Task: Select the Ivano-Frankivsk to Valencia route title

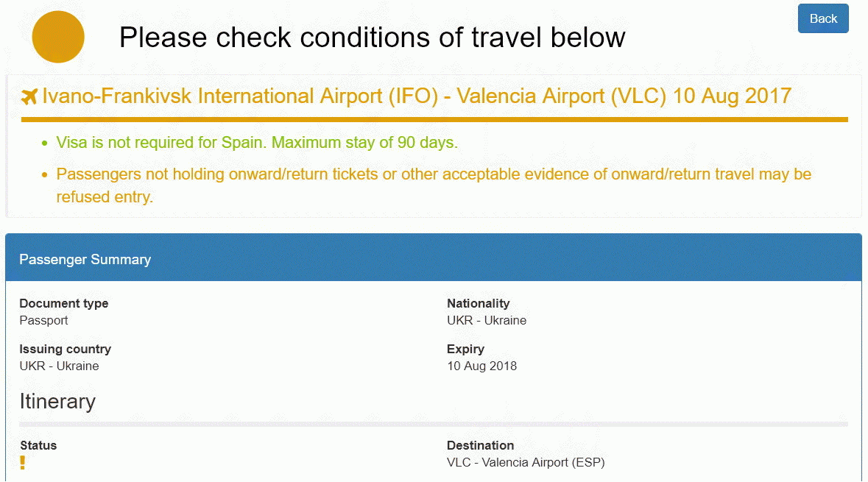Action: click(416, 96)
